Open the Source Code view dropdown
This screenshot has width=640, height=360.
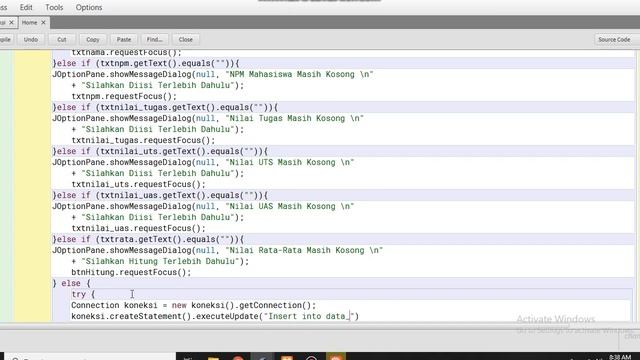click(614, 40)
